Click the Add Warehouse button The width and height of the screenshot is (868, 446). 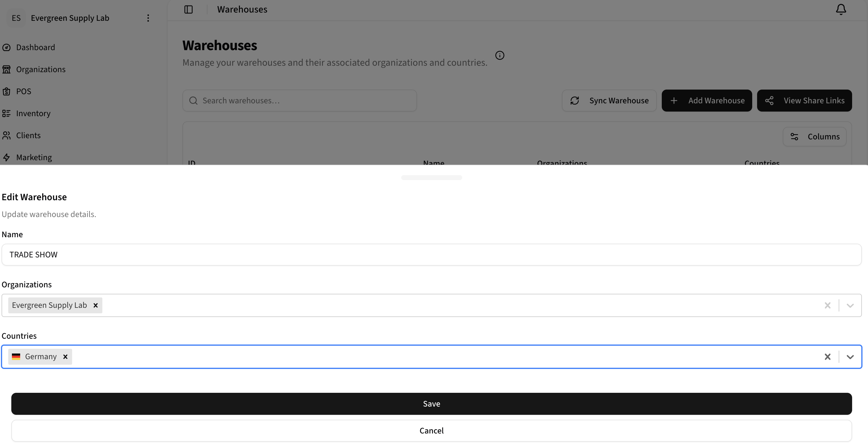[707, 101]
